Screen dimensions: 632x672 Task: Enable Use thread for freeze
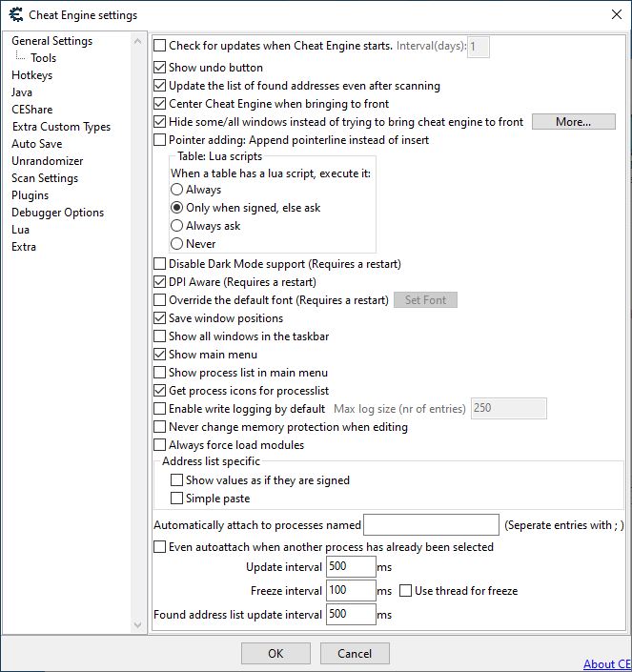[x=405, y=591]
